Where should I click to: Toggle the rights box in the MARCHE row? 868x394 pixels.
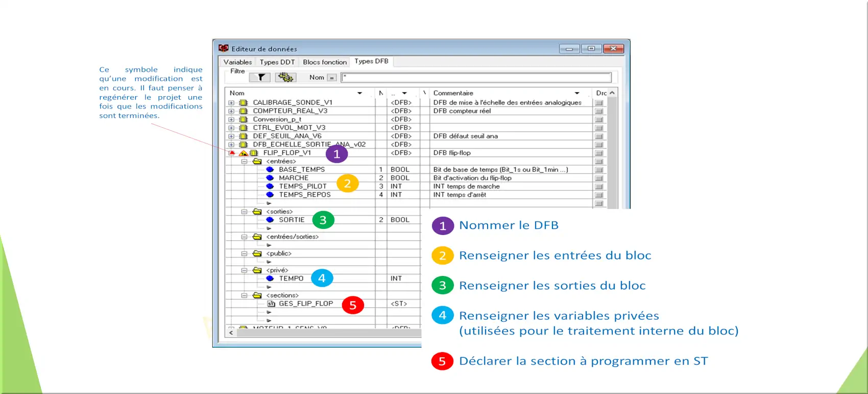tap(599, 178)
